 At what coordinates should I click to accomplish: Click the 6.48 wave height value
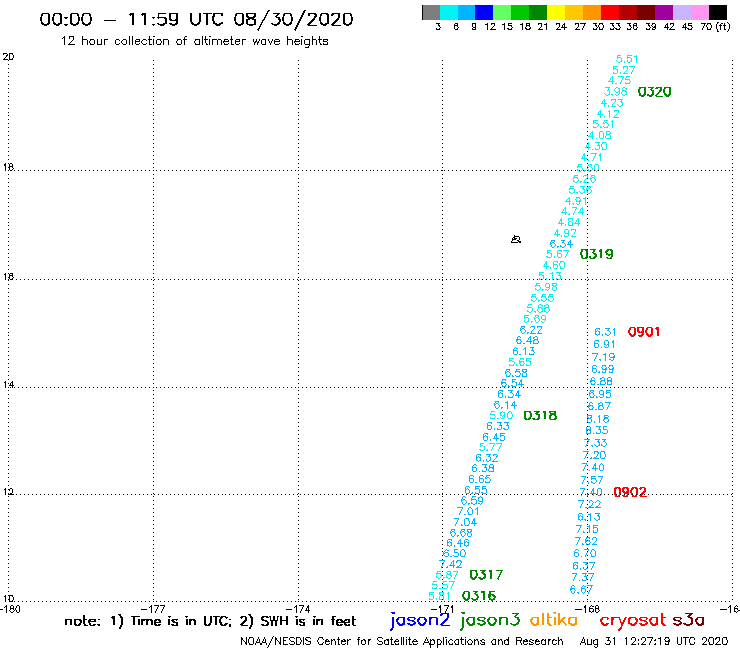(527, 340)
